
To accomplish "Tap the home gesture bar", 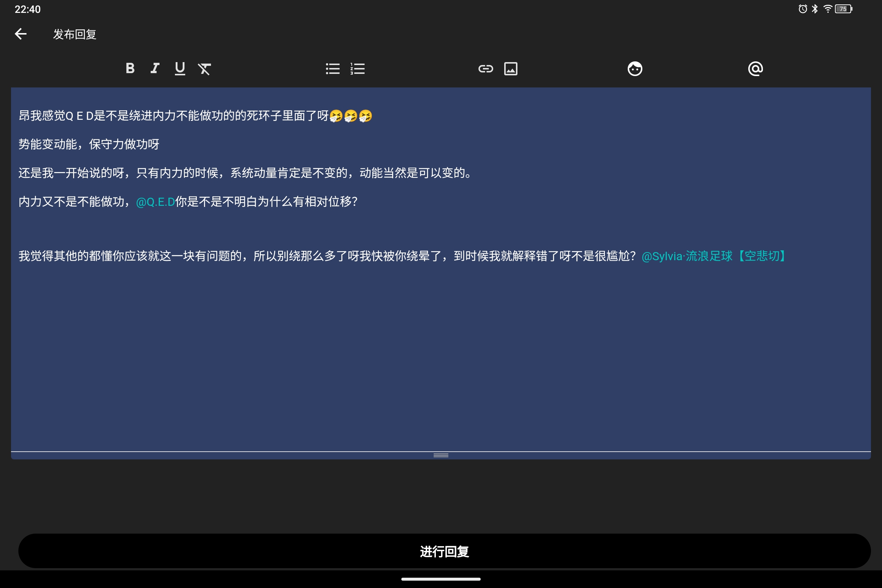I will click(441, 579).
